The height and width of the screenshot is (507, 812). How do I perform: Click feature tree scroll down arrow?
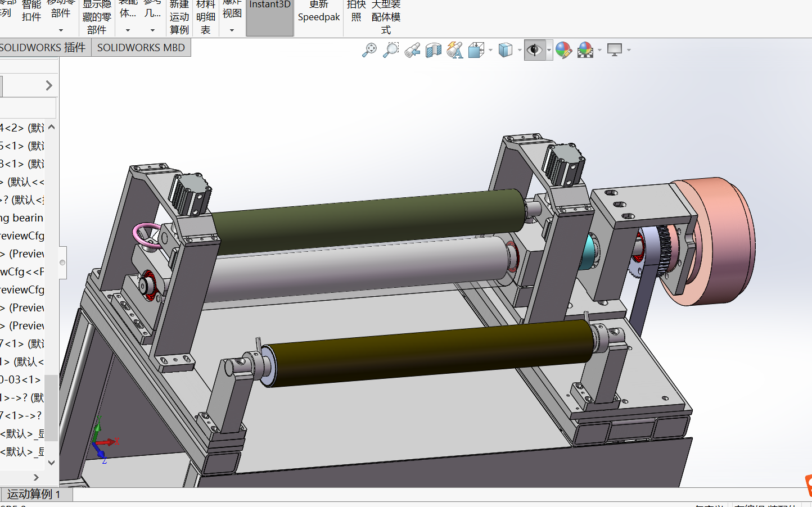[x=52, y=463]
